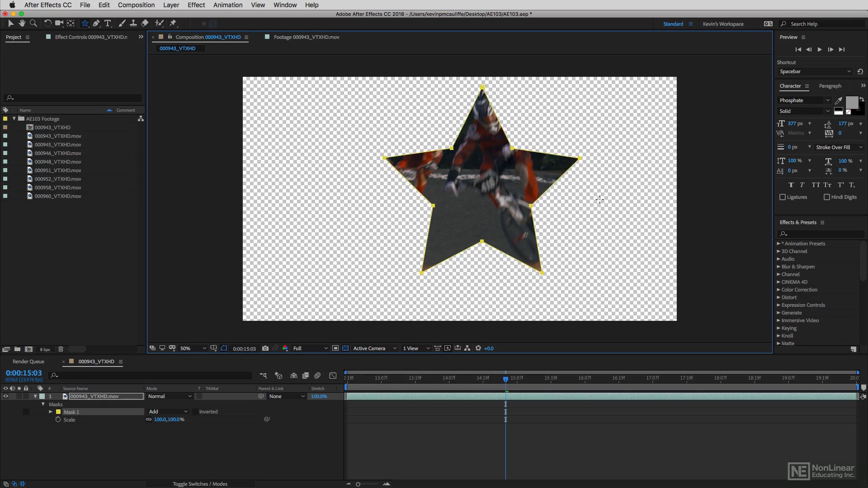Enable the Ligatures checkbox

783,197
